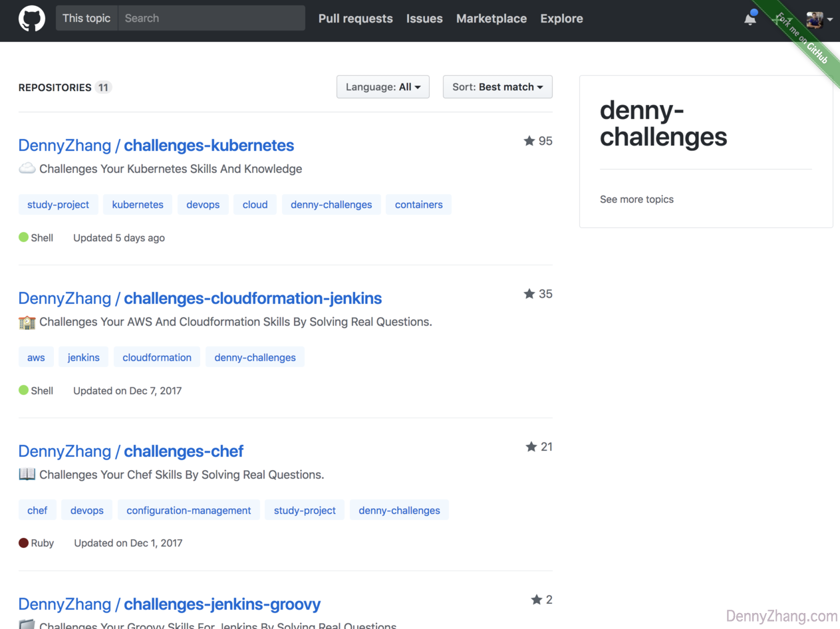Open the user avatar menu
This screenshot has height=629, width=840.
[819, 20]
